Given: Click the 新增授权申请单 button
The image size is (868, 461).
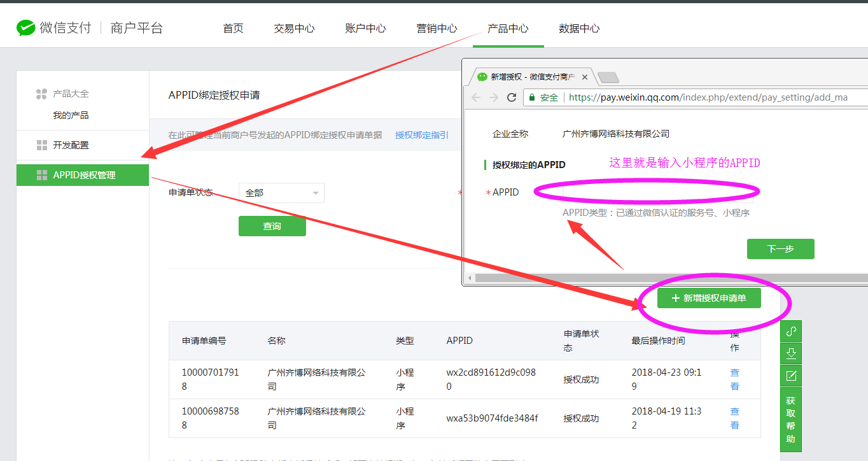Looking at the screenshot, I should 709,298.
